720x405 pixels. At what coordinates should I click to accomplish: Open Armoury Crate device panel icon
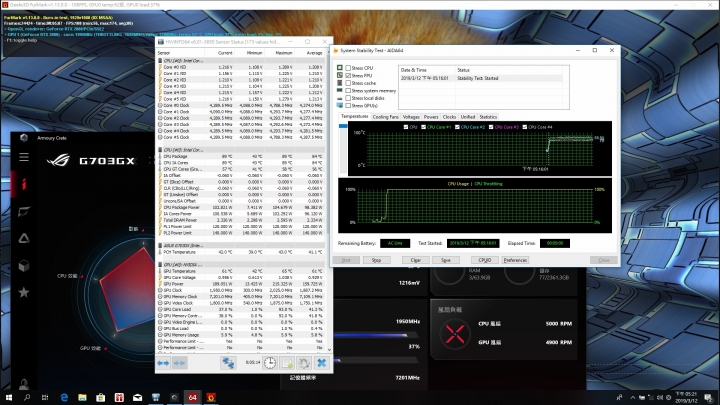tap(24, 211)
